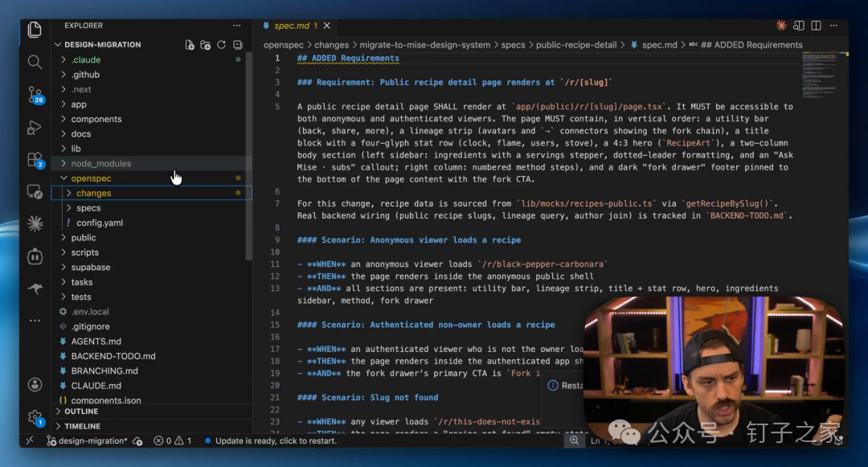Collapse the DESIGN-MIGRATION root folder
868x467 pixels.
pos(102,45)
